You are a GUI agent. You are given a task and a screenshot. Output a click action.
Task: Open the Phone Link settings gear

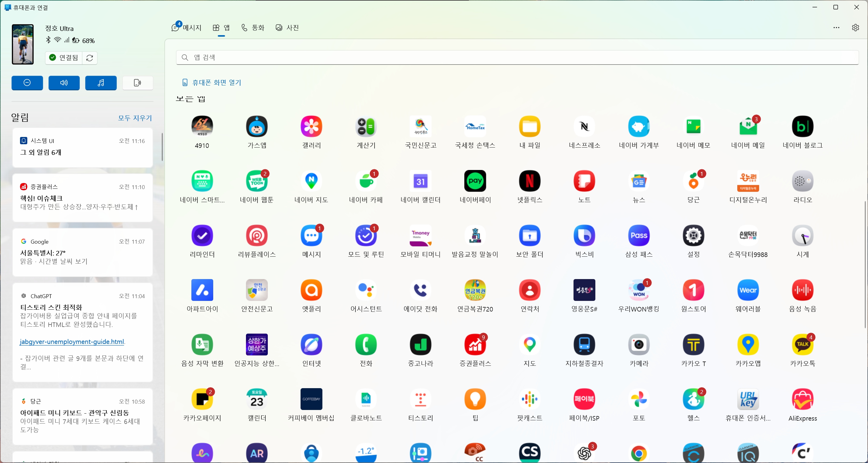click(x=855, y=28)
